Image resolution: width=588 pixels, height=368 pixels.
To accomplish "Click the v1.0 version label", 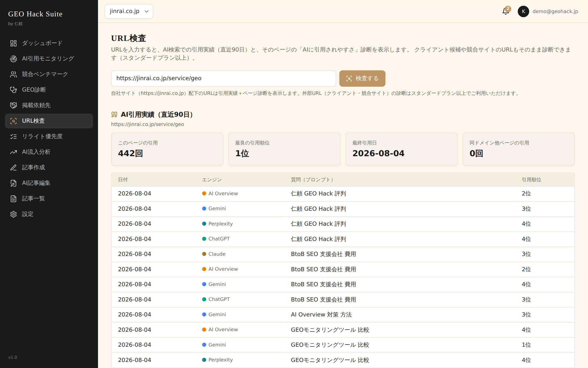I will (13, 357).
